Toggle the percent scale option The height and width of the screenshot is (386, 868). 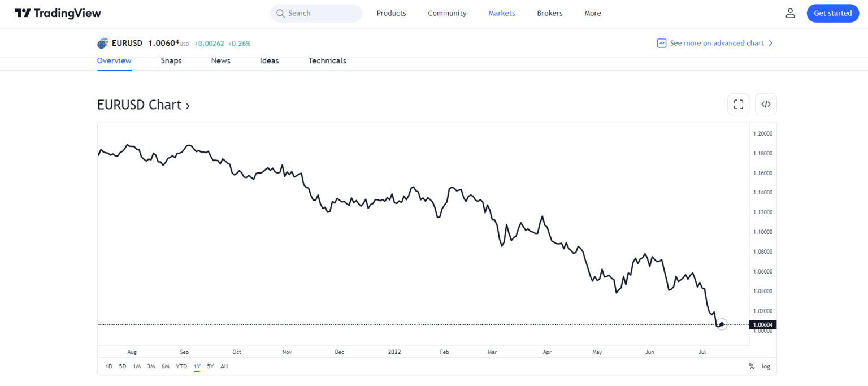click(x=752, y=366)
